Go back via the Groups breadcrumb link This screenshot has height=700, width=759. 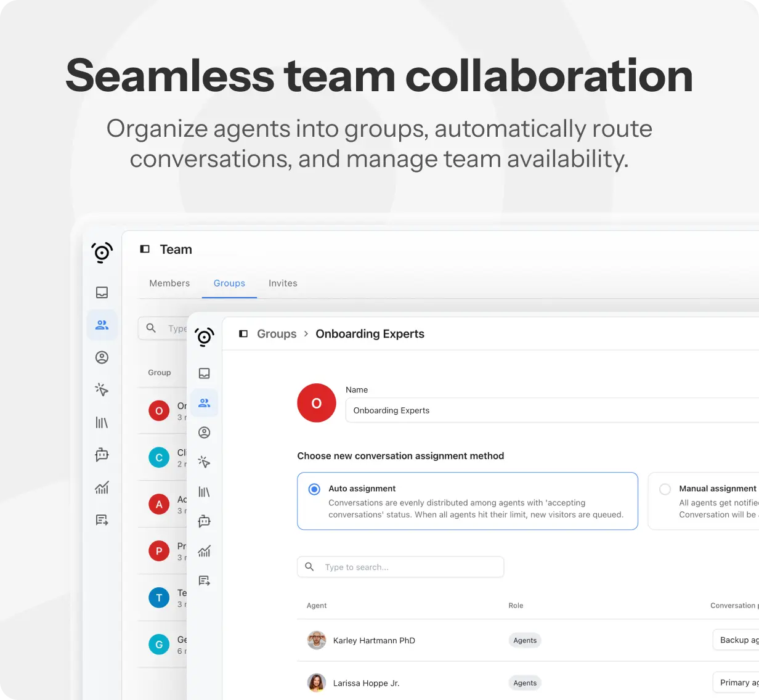point(277,334)
